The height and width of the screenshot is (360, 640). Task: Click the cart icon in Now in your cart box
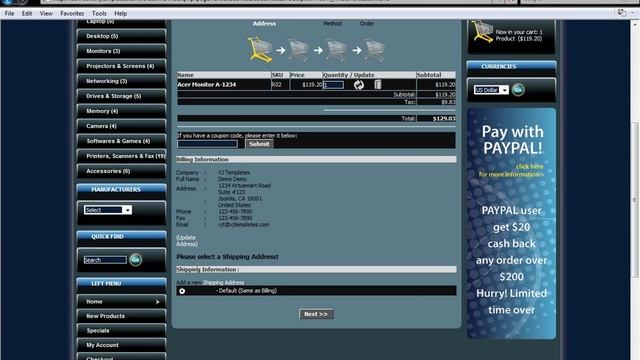[x=482, y=31]
